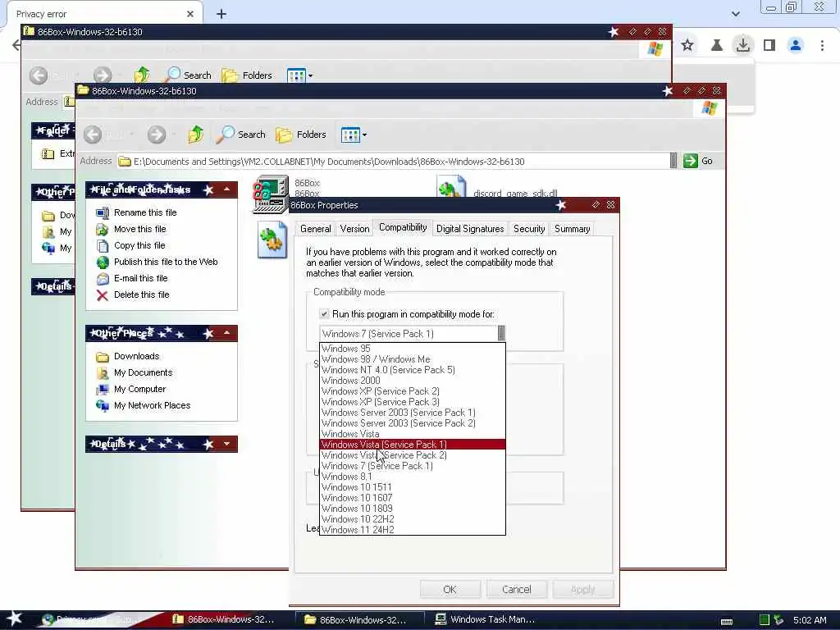The image size is (840, 630).
Task: Click Delete this file
Action: click(133, 294)
